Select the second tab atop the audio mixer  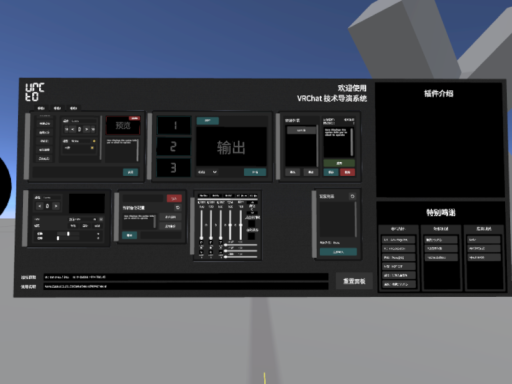pyautogui.click(x=216, y=195)
